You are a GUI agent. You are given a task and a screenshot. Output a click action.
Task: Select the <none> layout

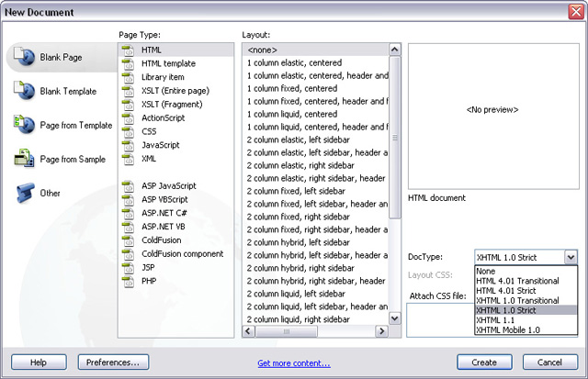click(x=316, y=50)
